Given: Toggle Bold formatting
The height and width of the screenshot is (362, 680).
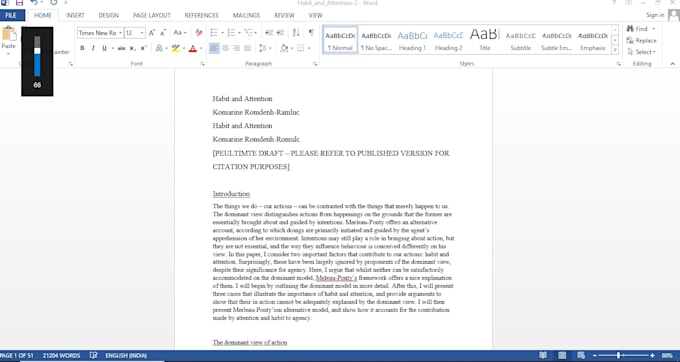Looking at the screenshot, I should 82,48.
